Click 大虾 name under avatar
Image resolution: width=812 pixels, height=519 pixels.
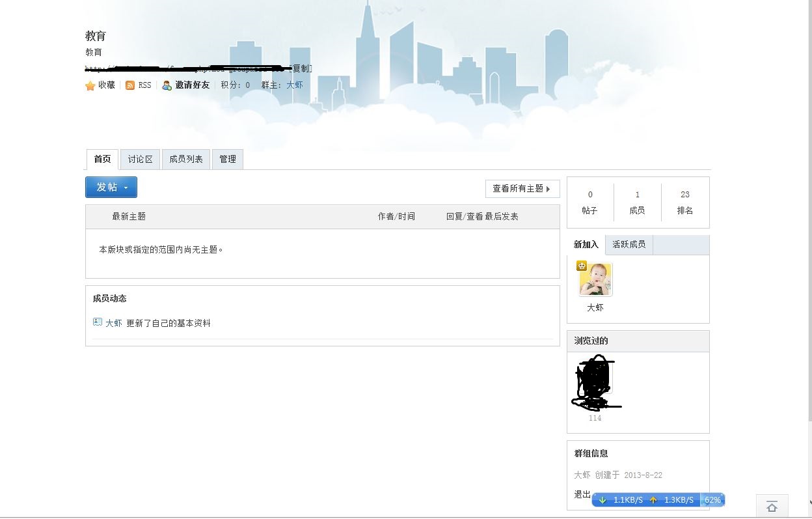click(x=595, y=307)
